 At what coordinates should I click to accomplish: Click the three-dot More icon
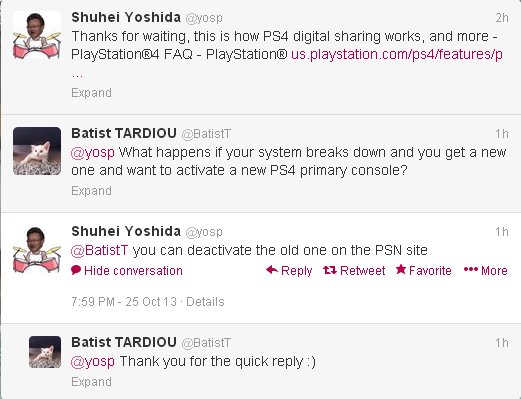(471, 269)
